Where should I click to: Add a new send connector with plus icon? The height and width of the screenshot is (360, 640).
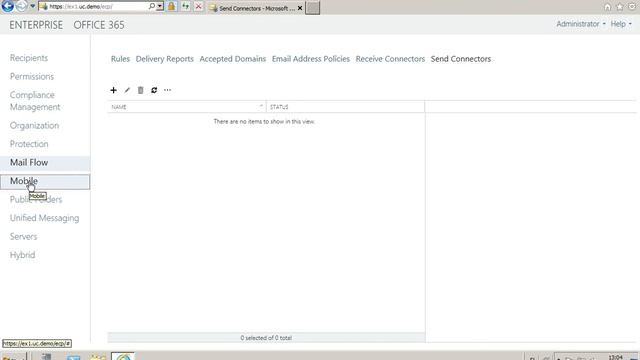(113, 90)
